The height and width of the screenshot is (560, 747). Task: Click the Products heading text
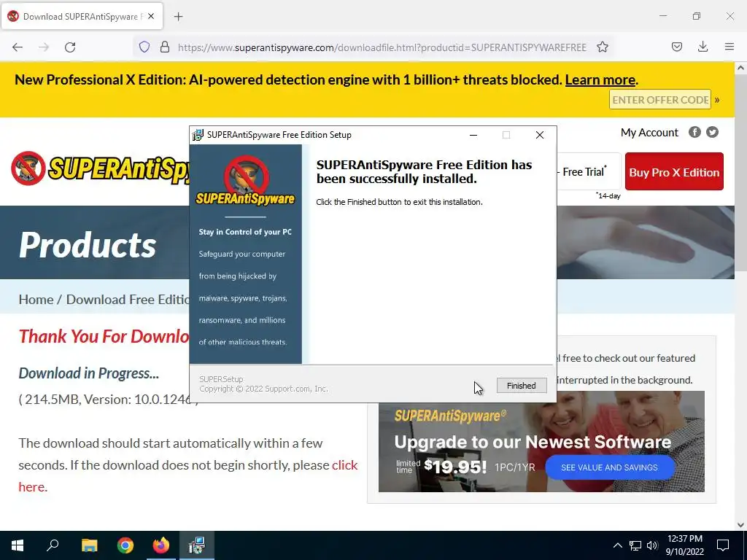tap(88, 245)
